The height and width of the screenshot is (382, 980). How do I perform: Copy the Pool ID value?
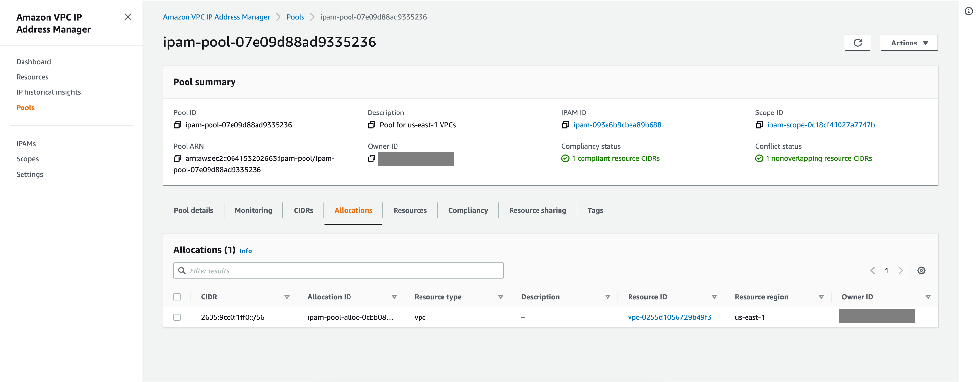click(x=177, y=125)
